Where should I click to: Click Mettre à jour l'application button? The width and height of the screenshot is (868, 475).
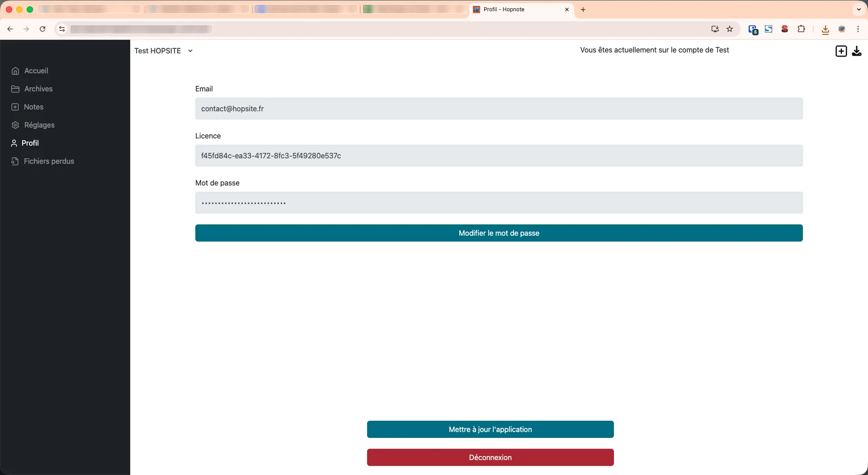point(490,429)
